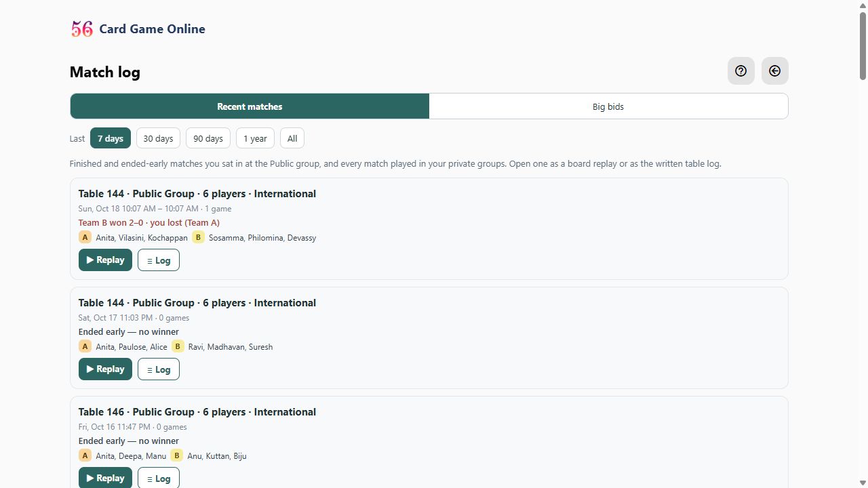Open Log for the Sat, Oct 17 match
868x488 pixels.
pyautogui.click(x=159, y=369)
